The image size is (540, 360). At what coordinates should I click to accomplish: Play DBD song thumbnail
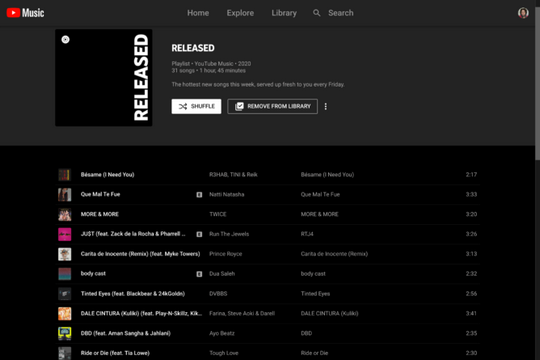pos(65,333)
